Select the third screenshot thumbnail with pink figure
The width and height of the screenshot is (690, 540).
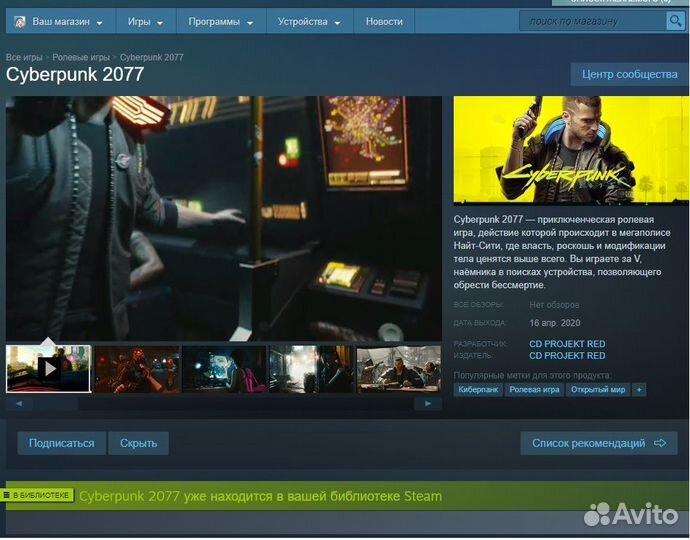coord(224,369)
